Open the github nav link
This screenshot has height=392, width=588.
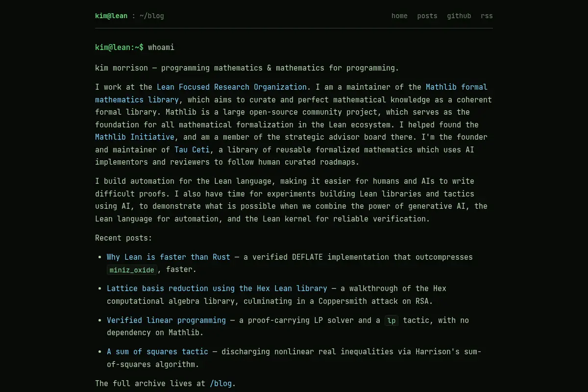pos(459,16)
